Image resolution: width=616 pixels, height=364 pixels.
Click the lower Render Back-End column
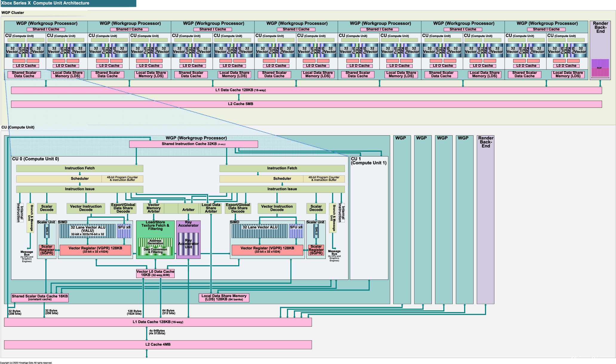click(x=486, y=219)
